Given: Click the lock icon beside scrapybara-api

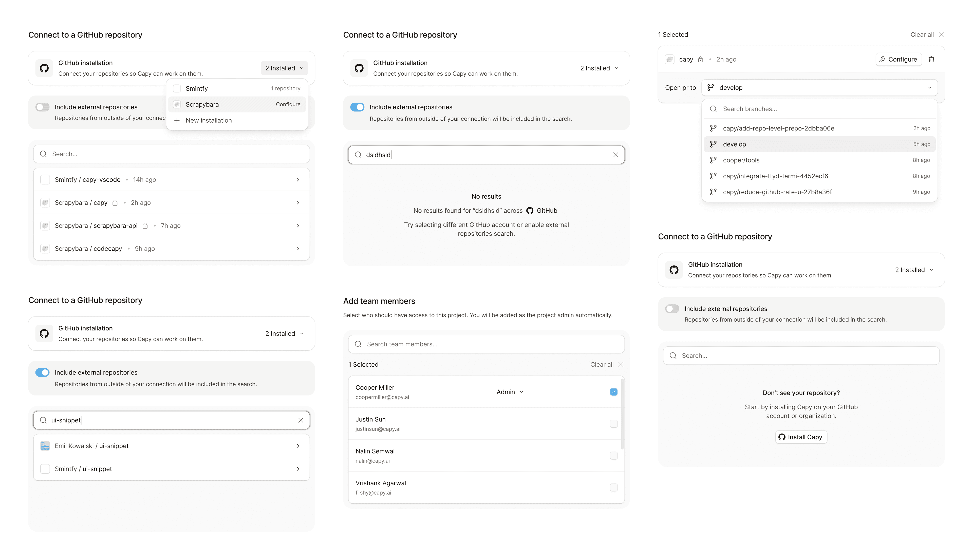Looking at the screenshot, I should [145, 225].
